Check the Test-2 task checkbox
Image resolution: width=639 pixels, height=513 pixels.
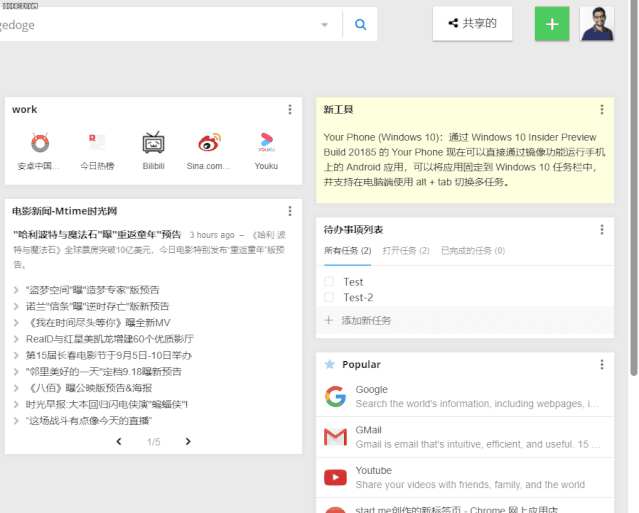point(329,297)
